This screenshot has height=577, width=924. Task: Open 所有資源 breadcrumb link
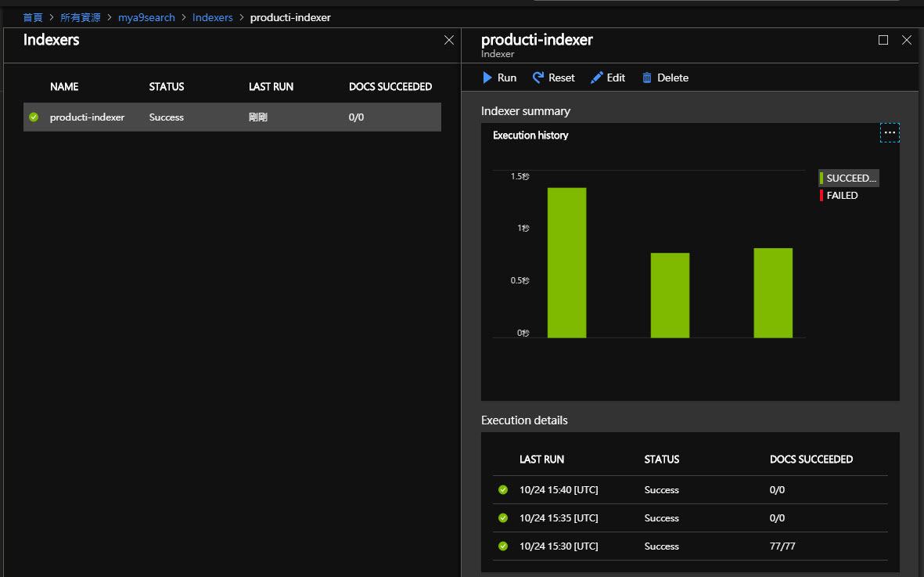[x=80, y=18]
